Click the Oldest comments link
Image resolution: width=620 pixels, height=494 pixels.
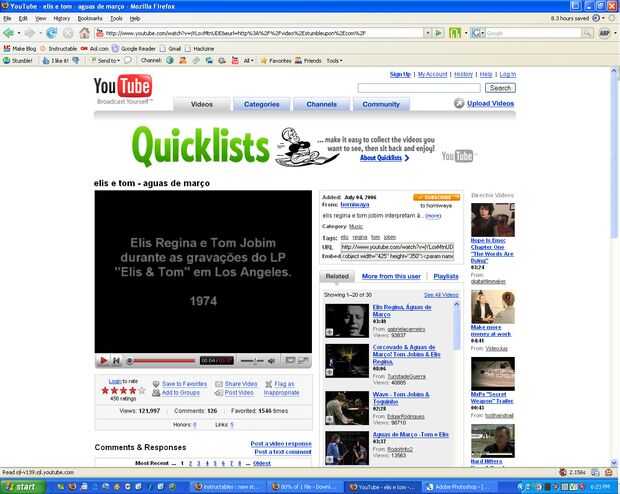click(262, 463)
